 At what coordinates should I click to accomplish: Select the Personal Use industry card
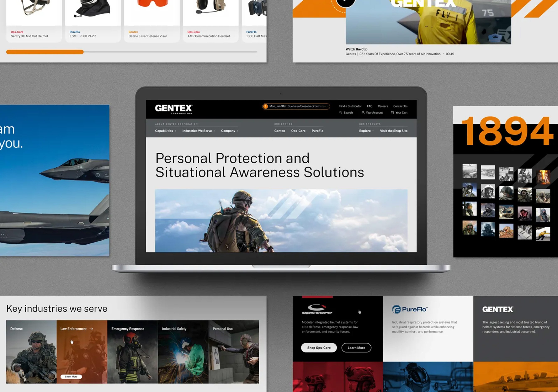(x=234, y=352)
